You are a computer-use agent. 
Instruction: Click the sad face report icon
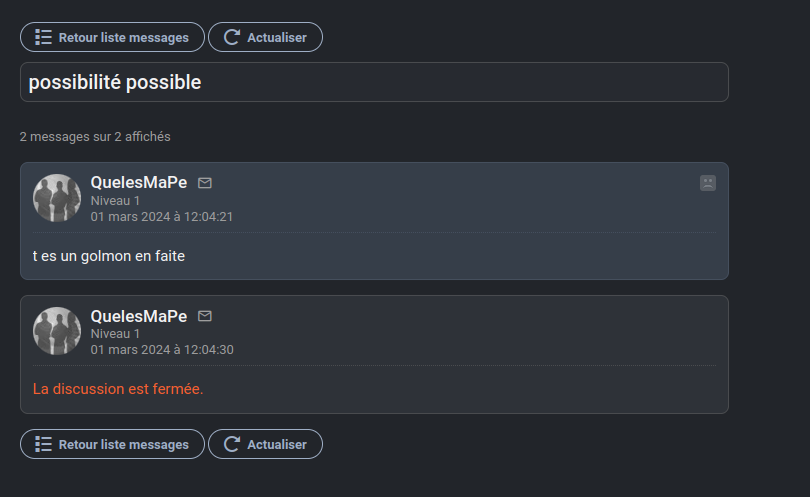click(x=708, y=183)
